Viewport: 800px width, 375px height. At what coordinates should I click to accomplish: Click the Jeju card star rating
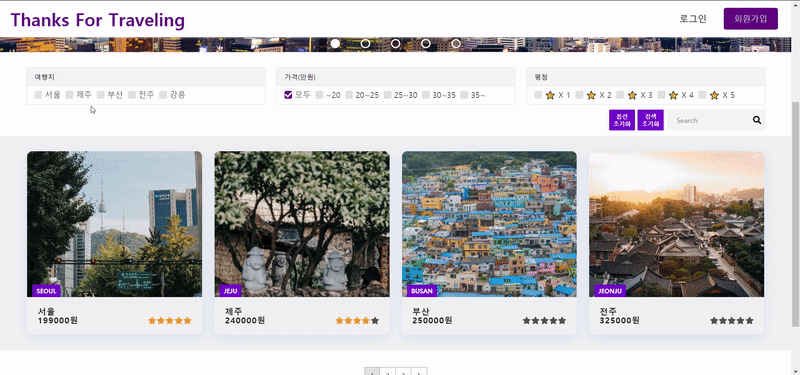pyautogui.click(x=357, y=321)
